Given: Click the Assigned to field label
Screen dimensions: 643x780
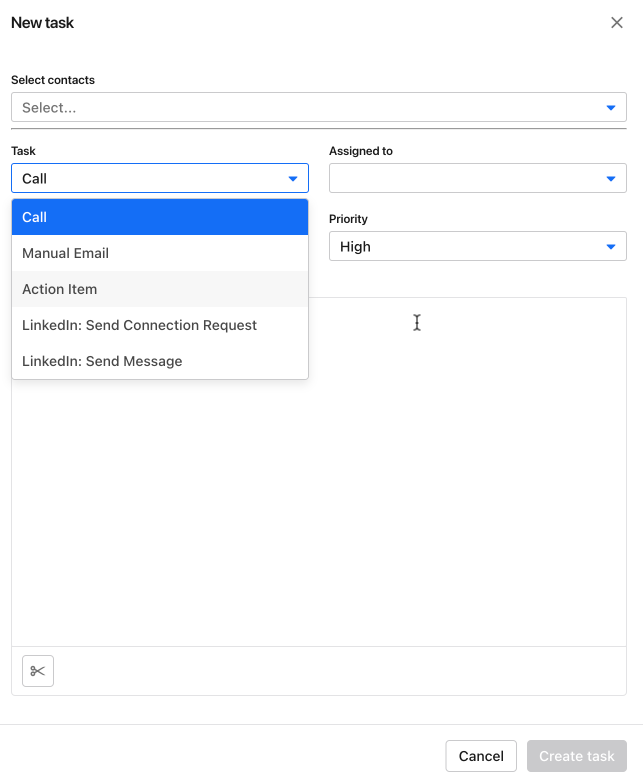Looking at the screenshot, I should click(361, 151).
